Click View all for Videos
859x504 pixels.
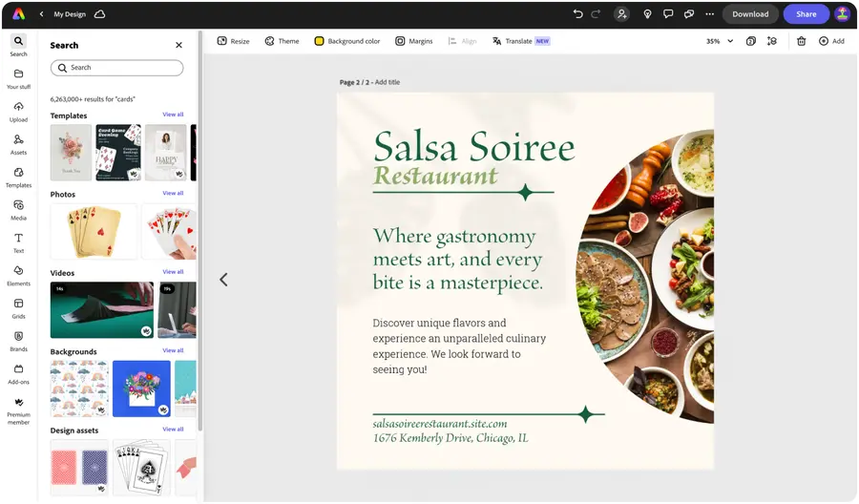(x=173, y=272)
